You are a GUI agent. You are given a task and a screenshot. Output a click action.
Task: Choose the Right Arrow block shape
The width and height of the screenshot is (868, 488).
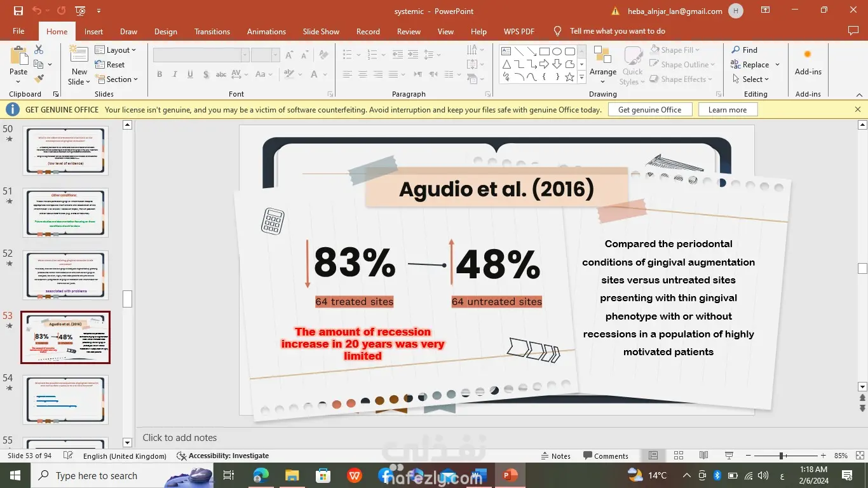[545, 64]
